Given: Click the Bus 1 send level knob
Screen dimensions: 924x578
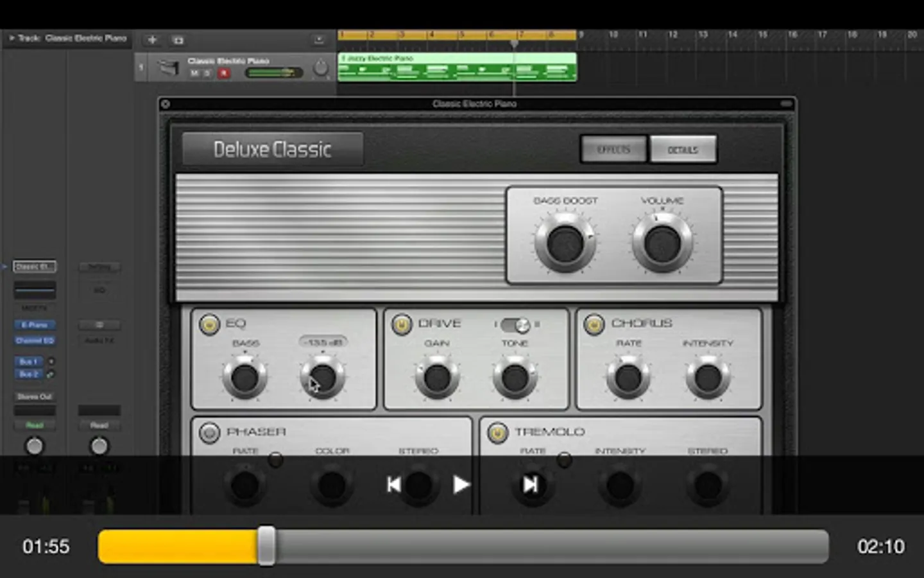Looking at the screenshot, I should click(x=51, y=362).
